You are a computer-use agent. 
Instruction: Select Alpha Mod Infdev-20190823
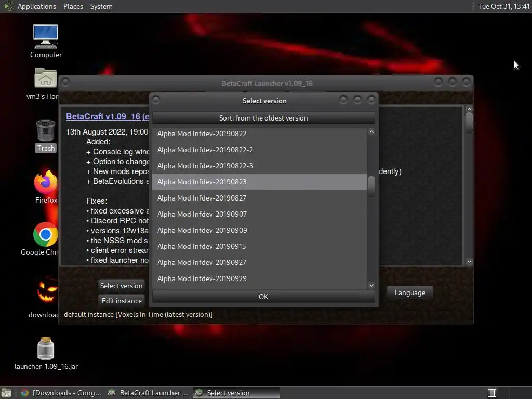260,182
